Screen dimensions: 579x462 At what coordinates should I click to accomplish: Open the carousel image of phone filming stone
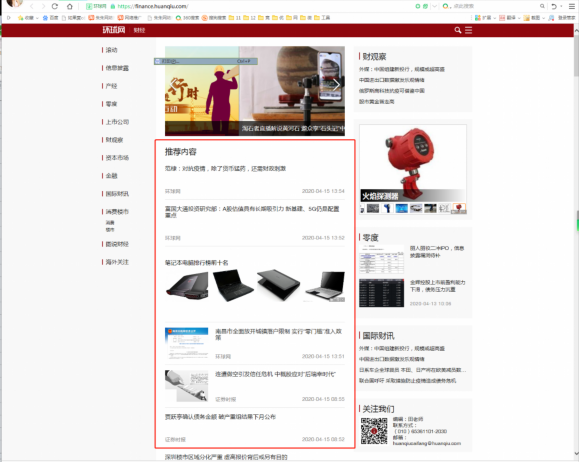tap(292, 91)
